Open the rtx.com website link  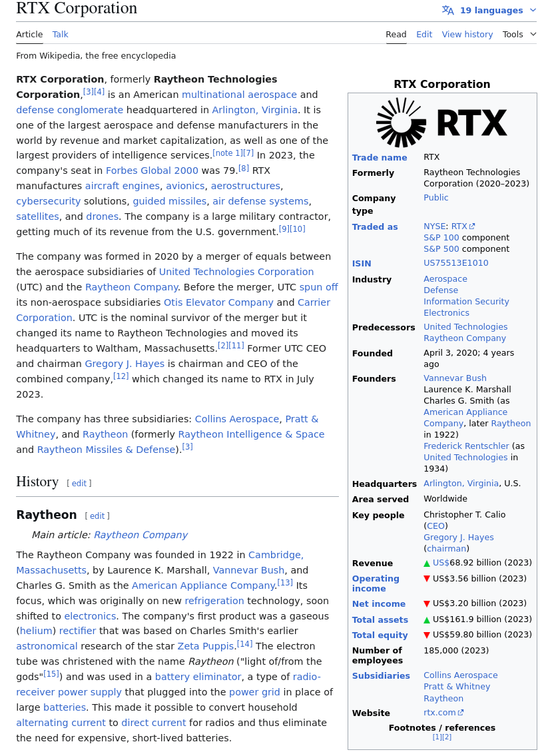click(439, 713)
